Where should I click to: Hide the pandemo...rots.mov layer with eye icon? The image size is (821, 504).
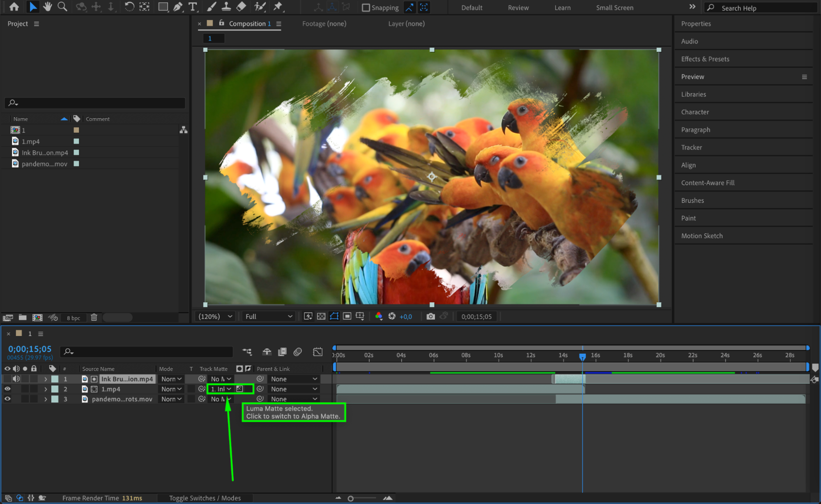7,399
